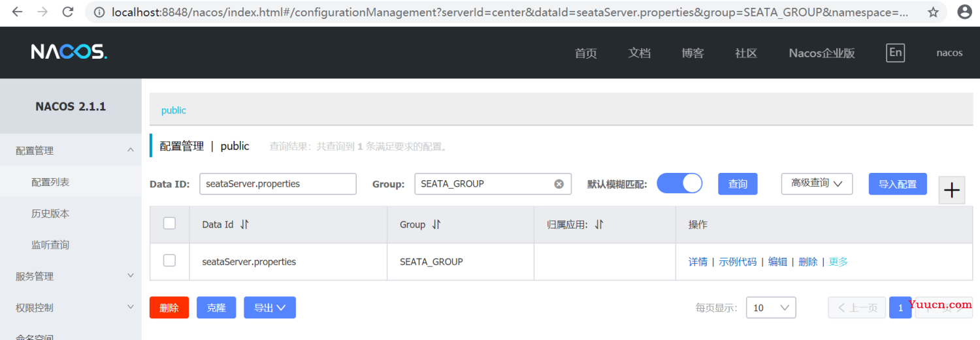
Task: Select 历史版本 in the sidebar
Action: pos(71,213)
